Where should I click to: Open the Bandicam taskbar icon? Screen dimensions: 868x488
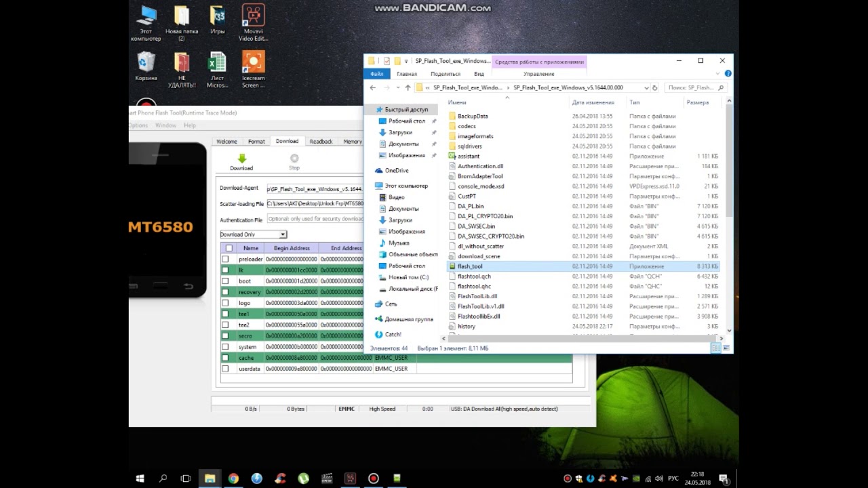tap(373, 479)
